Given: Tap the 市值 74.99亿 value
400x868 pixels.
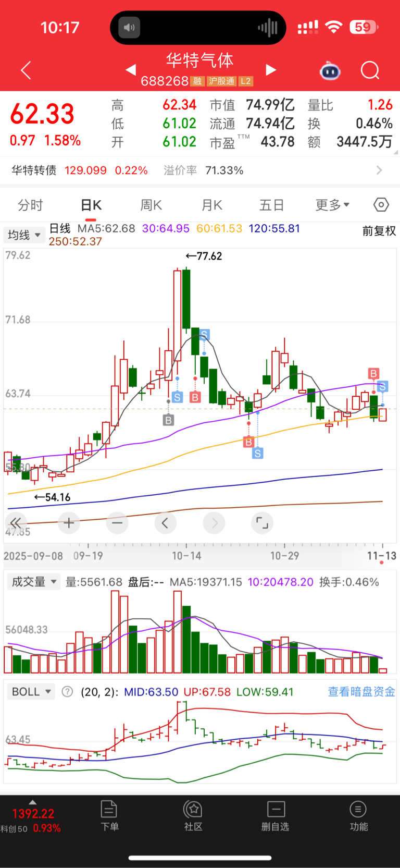Looking at the screenshot, I should pyautogui.click(x=270, y=105).
